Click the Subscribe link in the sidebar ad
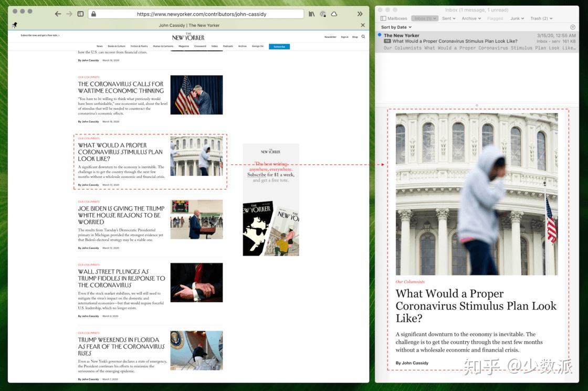The height and width of the screenshot is (391, 588). pos(257,175)
